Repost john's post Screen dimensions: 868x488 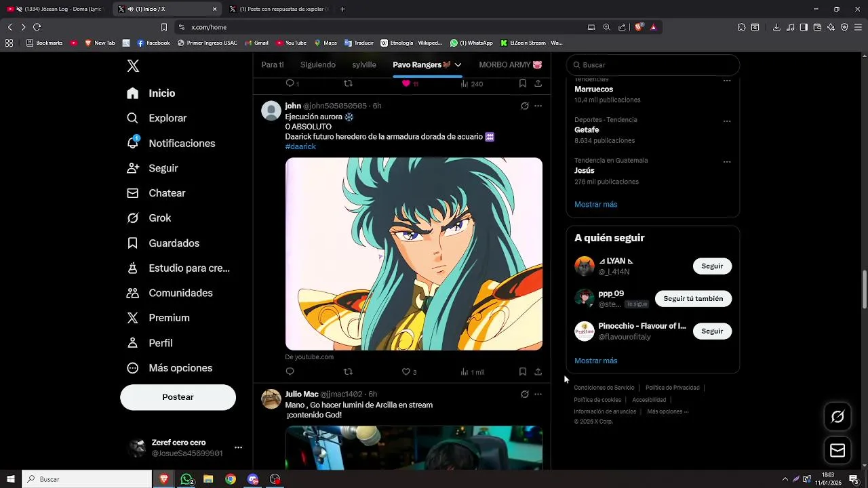coord(348,371)
